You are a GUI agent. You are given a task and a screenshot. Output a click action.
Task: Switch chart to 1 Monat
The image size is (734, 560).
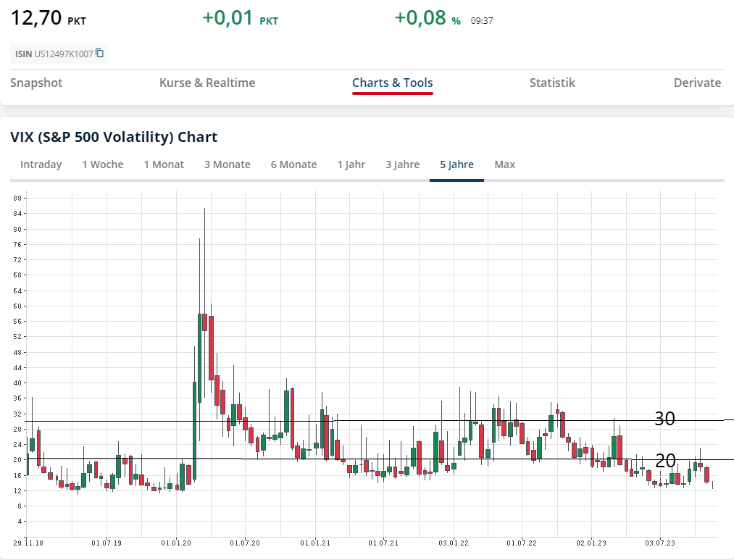164,164
